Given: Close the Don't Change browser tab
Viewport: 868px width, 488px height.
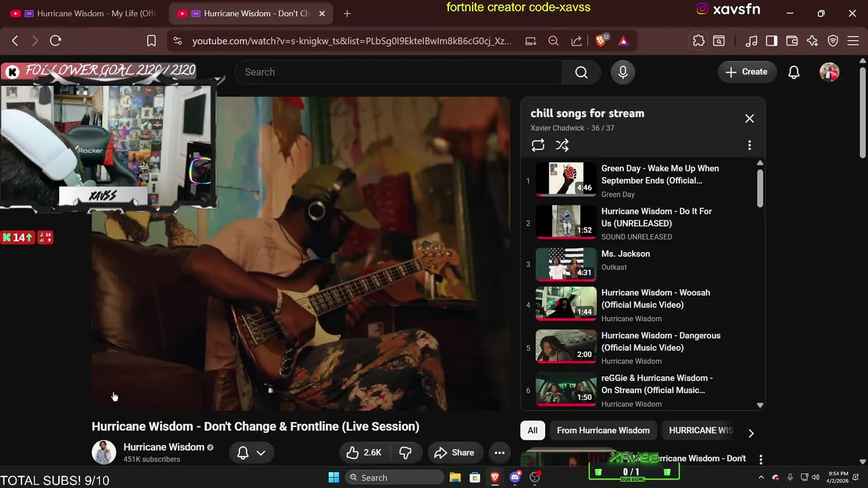Looking at the screenshot, I should [x=322, y=14].
